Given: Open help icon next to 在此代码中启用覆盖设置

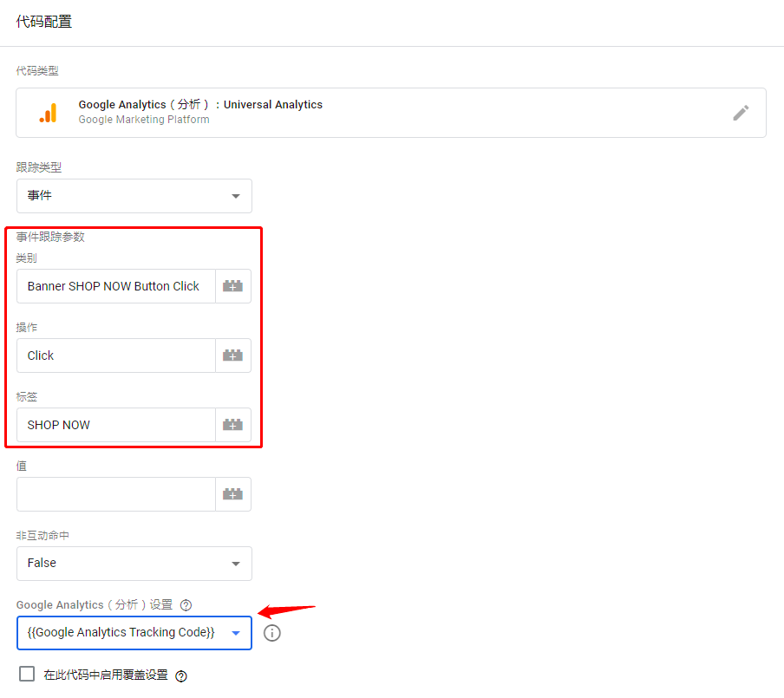Looking at the screenshot, I should point(181,676).
